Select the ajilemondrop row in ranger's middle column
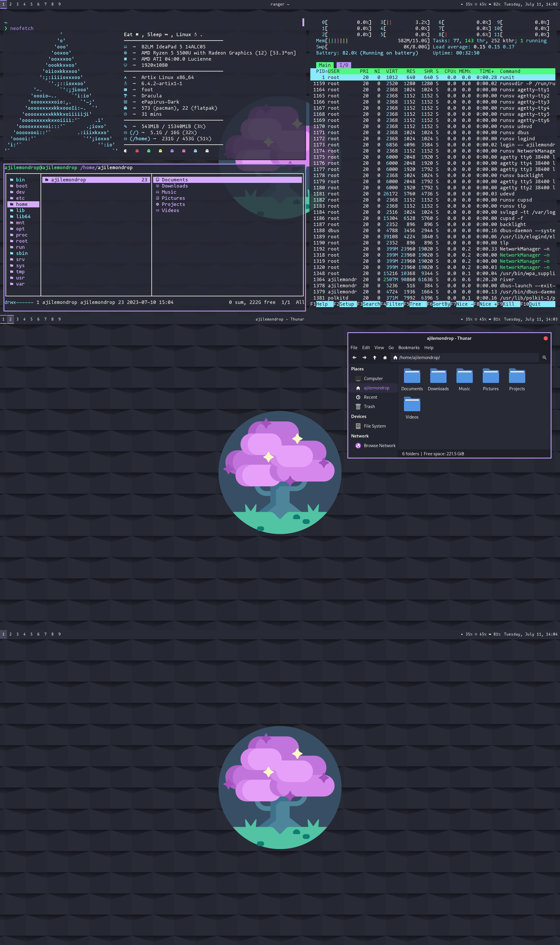This screenshot has width=560, height=945. pos(96,180)
